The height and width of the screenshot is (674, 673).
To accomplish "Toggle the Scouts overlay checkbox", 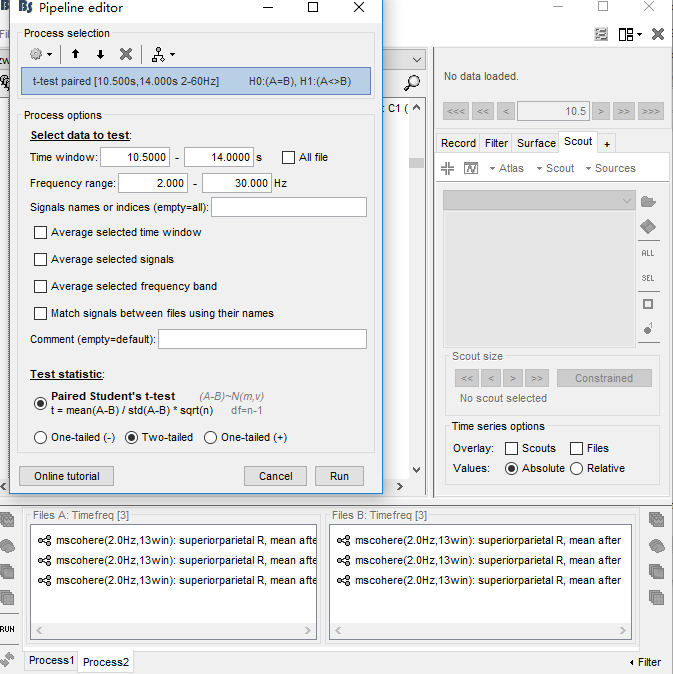I will click(511, 448).
